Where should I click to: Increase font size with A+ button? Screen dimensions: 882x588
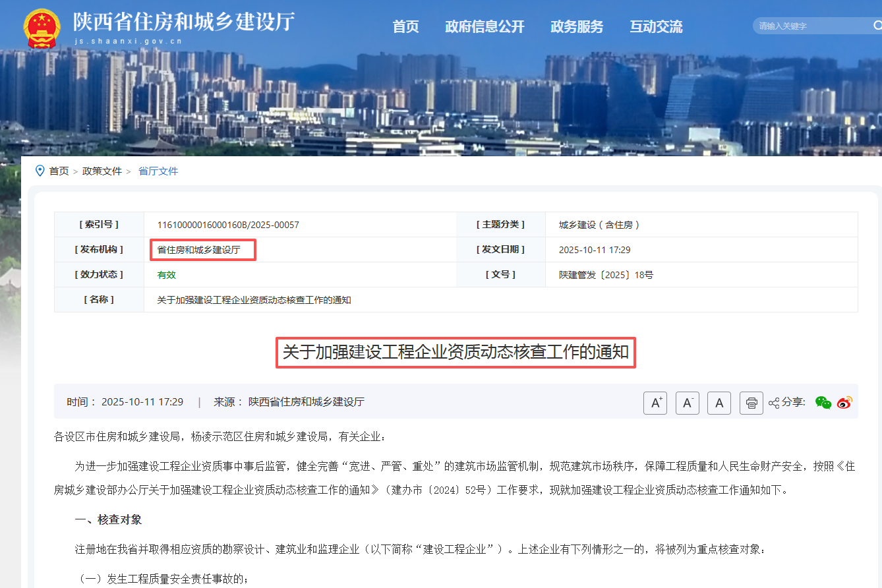pyautogui.click(x=655, y=403)
